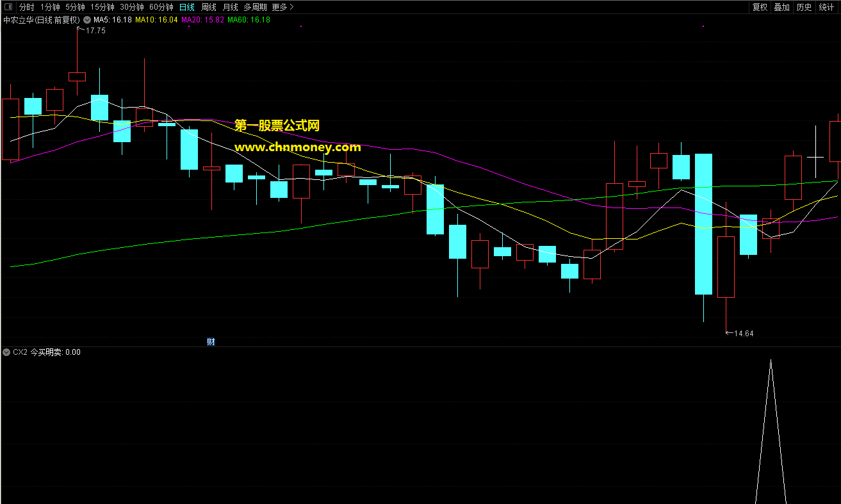Screen dimensions: 841x504
Task: Click the MA5: 16.18 label
Action: click(x=113, y=20)
